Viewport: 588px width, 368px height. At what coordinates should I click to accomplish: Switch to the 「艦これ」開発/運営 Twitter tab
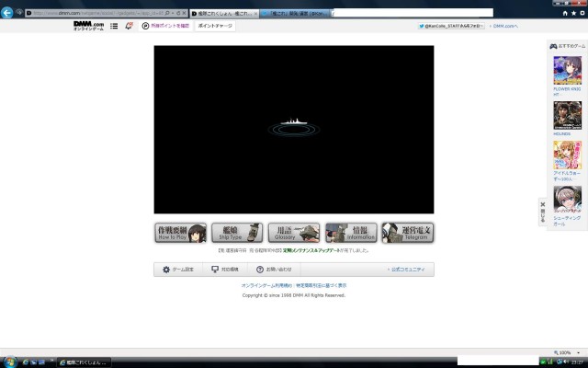coord(296,14)
